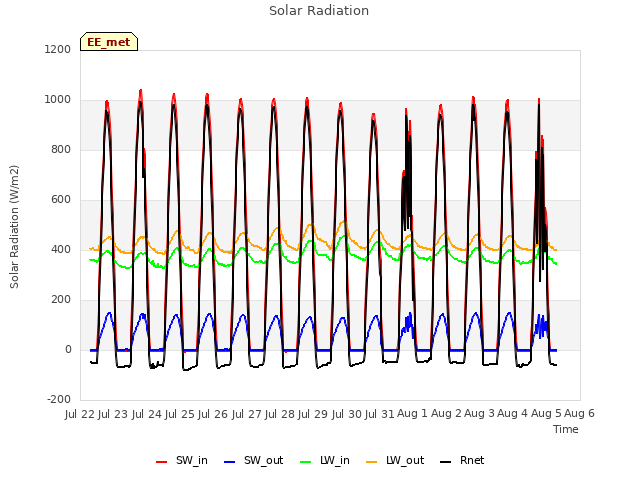Click the Jul 22 x-axis date label

pos(80,414)
